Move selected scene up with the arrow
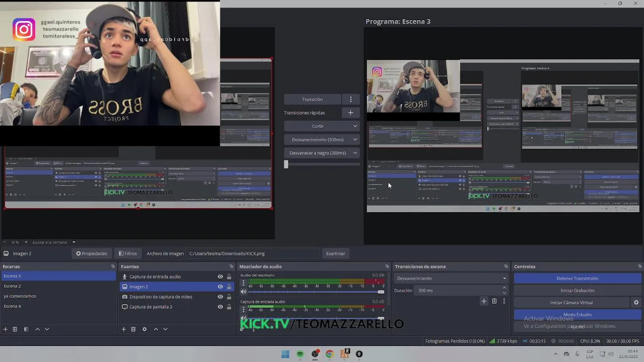Viewport: 644px width, 362px height. pyautogui.click(x=37, y=329)
